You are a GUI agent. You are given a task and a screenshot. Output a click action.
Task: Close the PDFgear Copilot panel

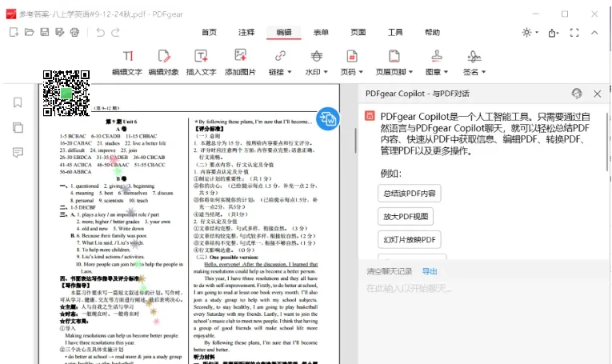(597, 94)
